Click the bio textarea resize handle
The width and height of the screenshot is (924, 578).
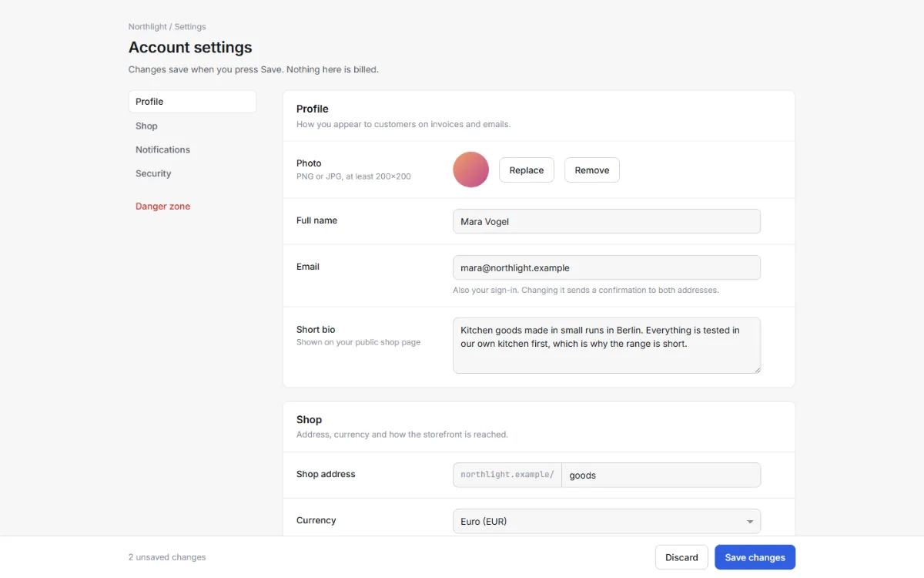(756, 369)
